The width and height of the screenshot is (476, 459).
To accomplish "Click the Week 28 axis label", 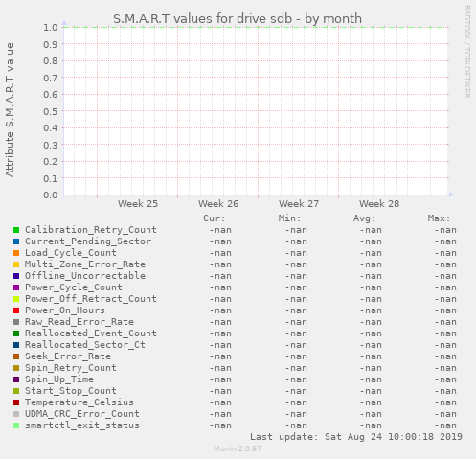I will [379, 203].
